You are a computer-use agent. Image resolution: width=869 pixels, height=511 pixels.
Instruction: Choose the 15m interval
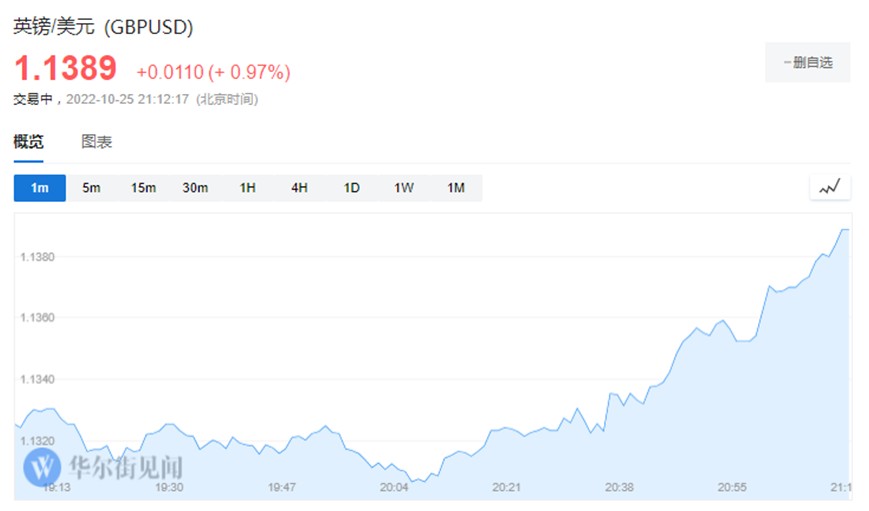143,188
